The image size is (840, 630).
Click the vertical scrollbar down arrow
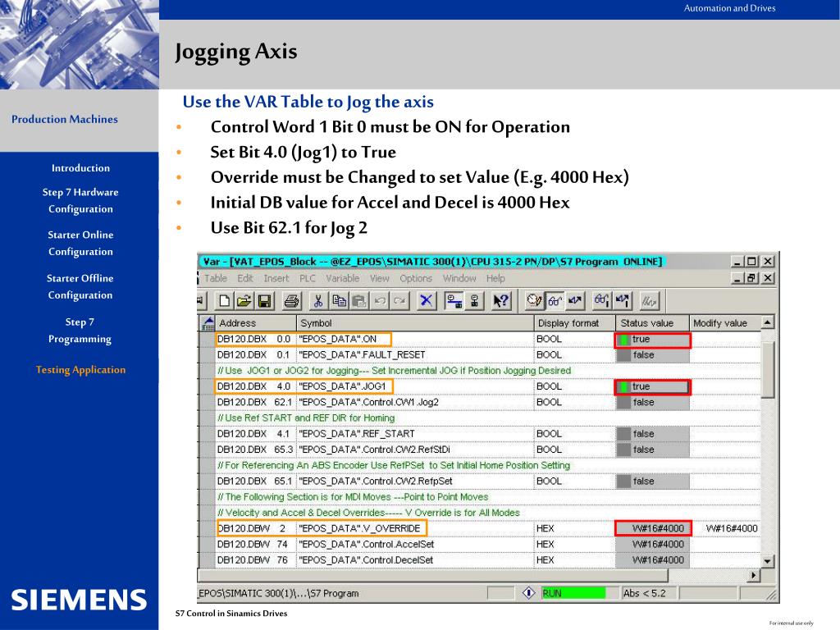pyautogui.click(x=768, y=561)
